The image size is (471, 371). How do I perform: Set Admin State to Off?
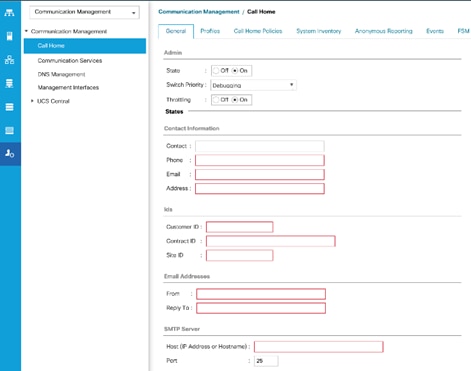click(x=216, y=71)
